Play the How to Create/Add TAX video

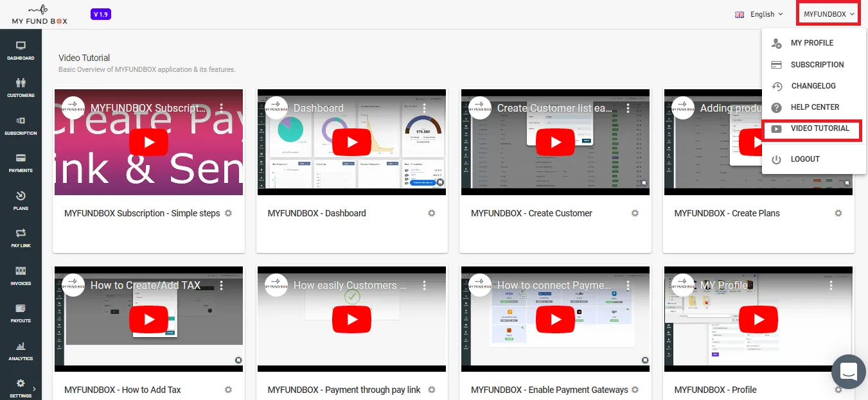pos(149,319)
